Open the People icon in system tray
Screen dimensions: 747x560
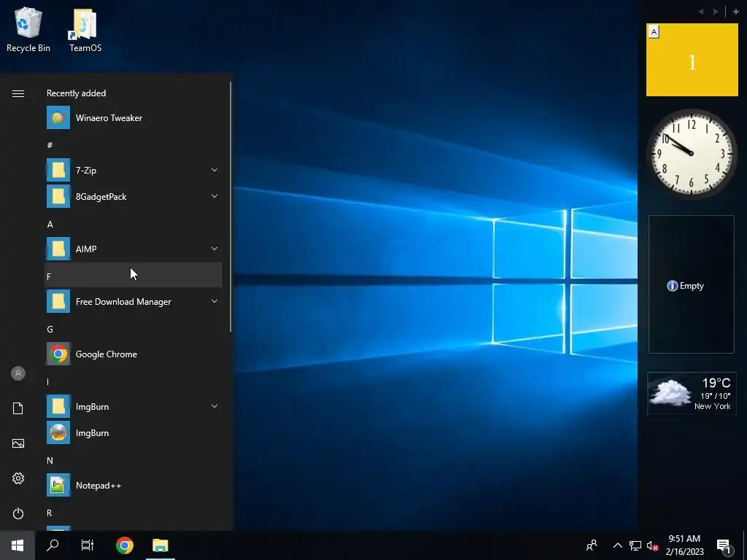click(x=592, y=545)
